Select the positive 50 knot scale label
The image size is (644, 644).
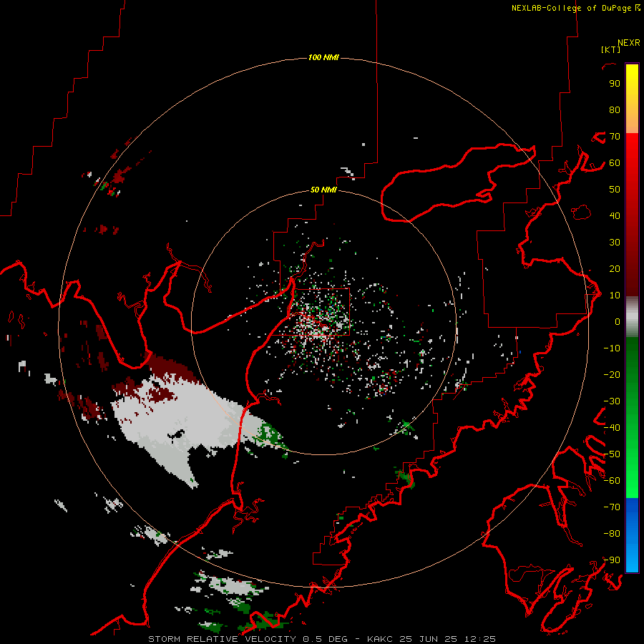pos(615,190)
